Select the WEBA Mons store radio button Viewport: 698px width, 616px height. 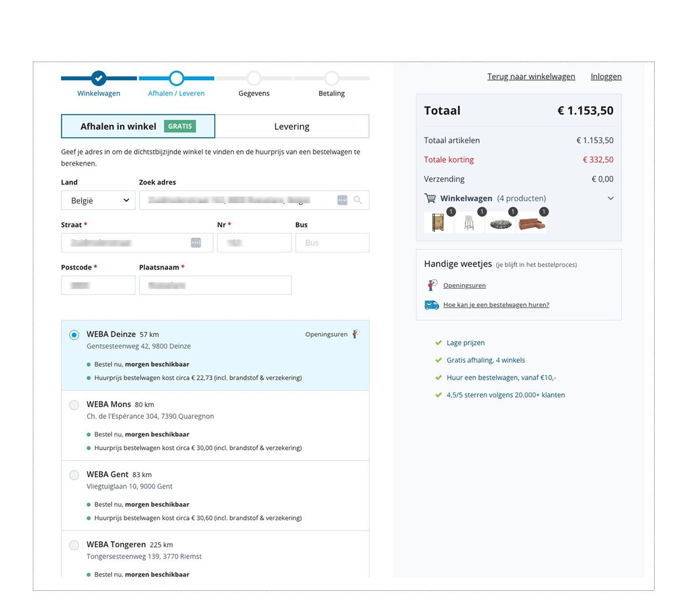click(74, 405)
